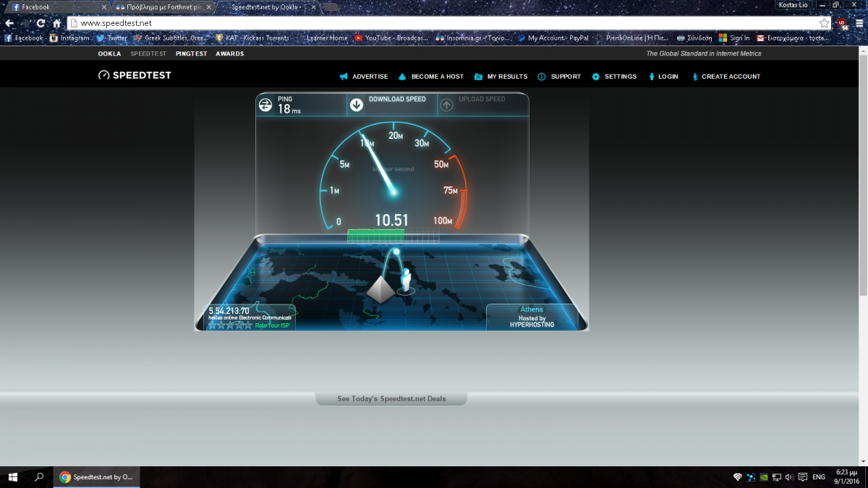Screen dimensions: 868x488
Task: Click the Login person icon
Action: 652,77
